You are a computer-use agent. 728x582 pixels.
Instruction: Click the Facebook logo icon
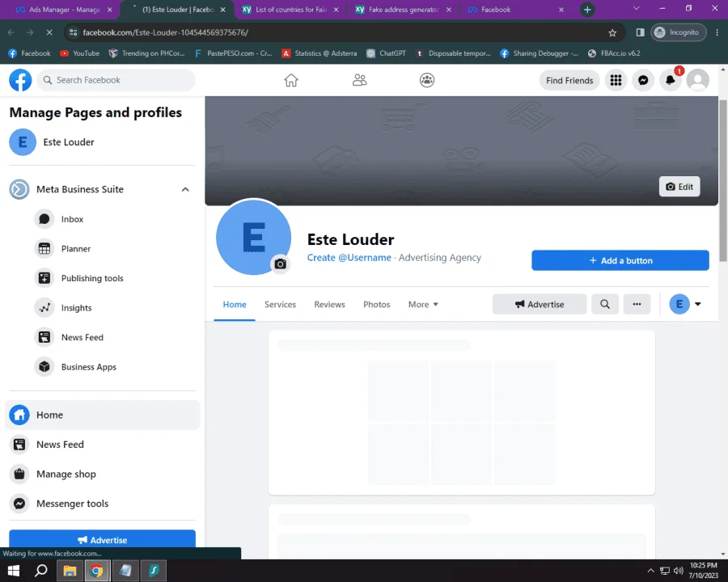point(20,80)
